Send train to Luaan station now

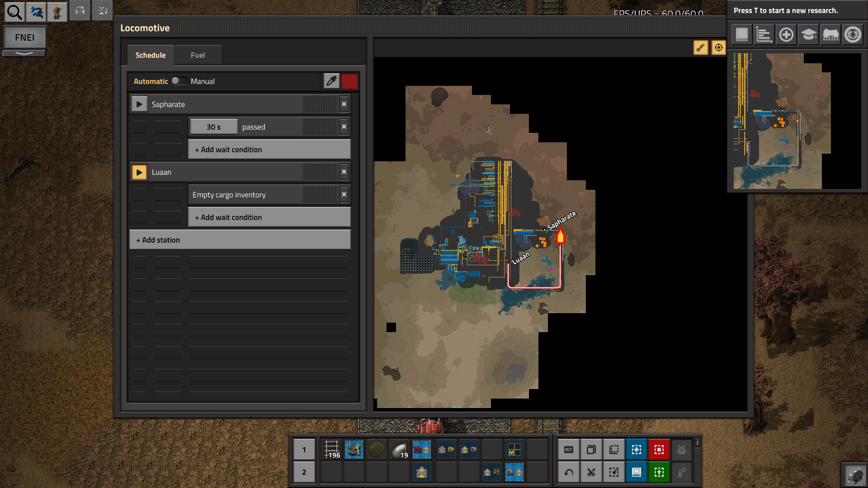pyautogui.click(x=139, y=172)
